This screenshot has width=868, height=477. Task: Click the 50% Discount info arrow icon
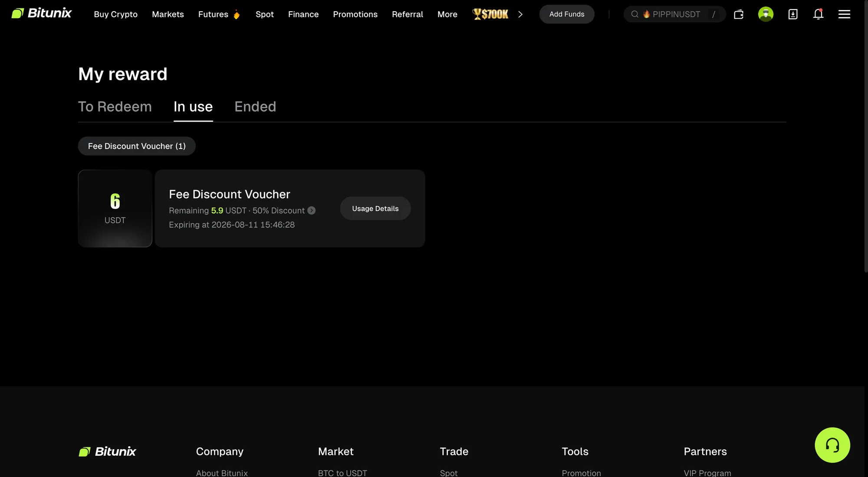click(x=312, y=211)
